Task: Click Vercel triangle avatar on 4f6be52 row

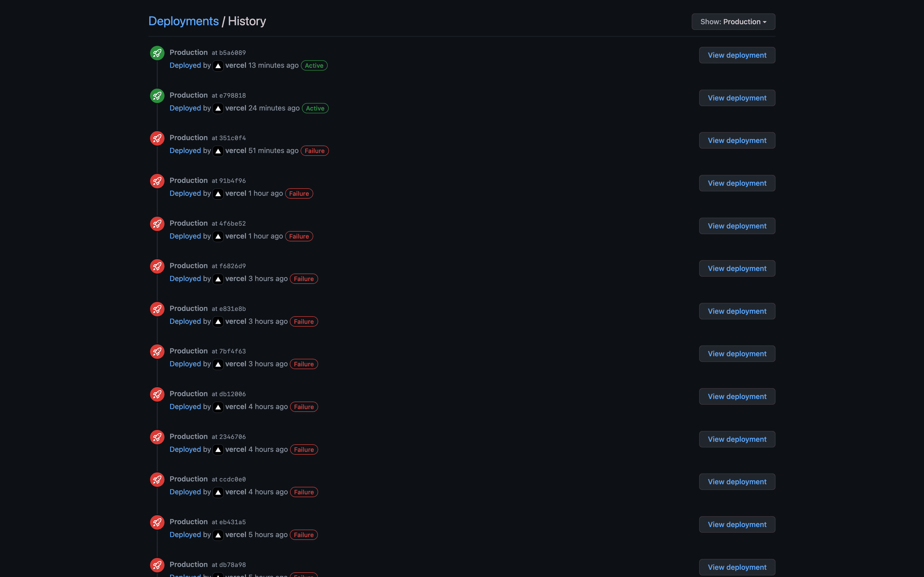Action: click(x=218, y=237)
